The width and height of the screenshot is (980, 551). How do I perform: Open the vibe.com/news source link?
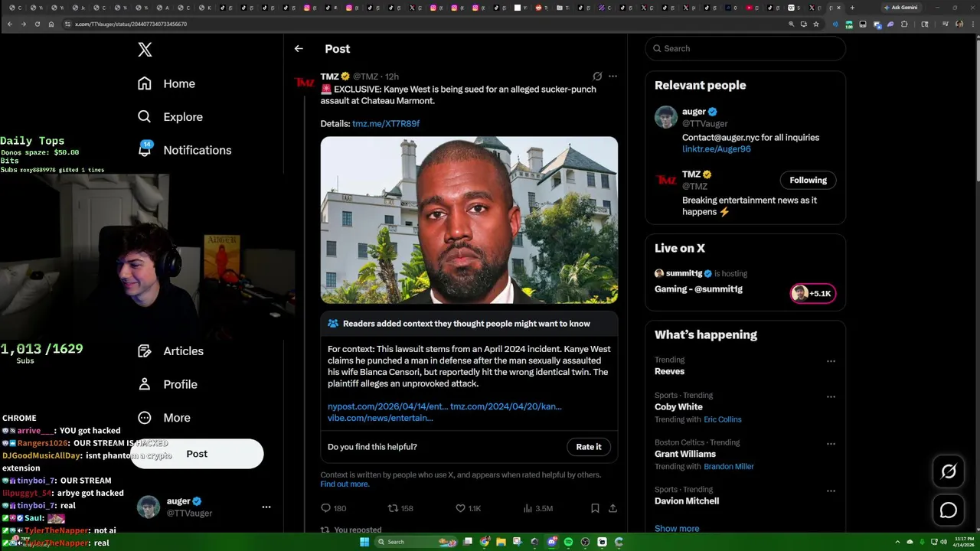click(x=381, y=418)
